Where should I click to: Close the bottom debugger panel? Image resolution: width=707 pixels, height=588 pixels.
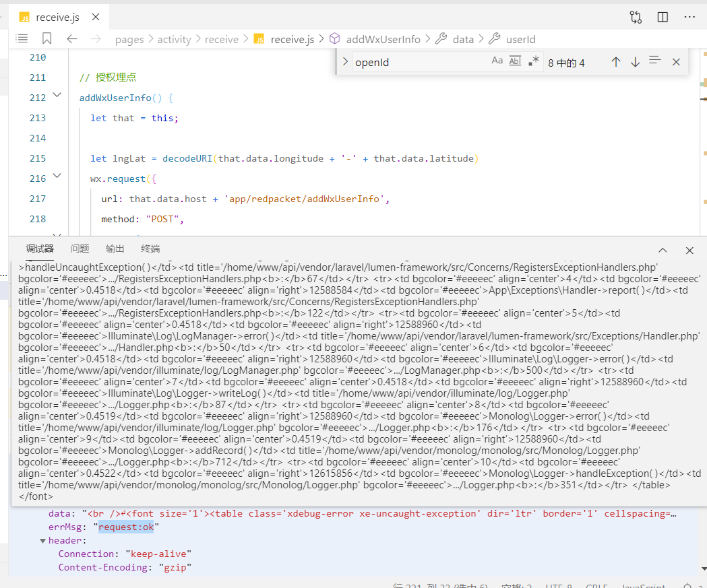point(689,251)
